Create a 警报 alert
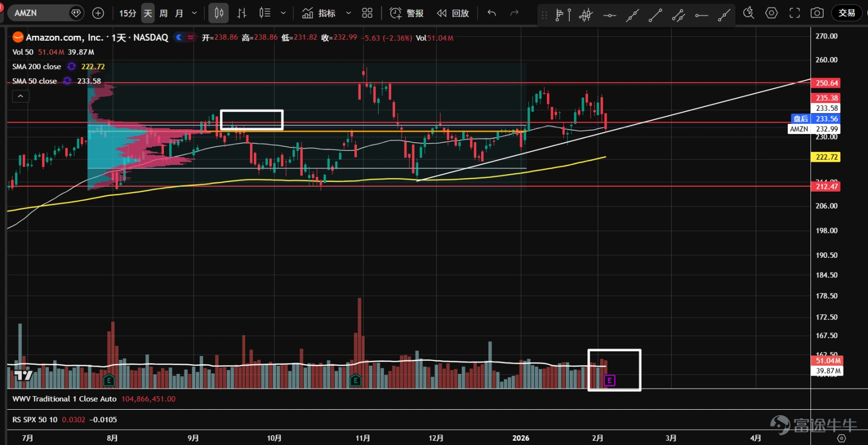868x445 pixels. point(406,13)
